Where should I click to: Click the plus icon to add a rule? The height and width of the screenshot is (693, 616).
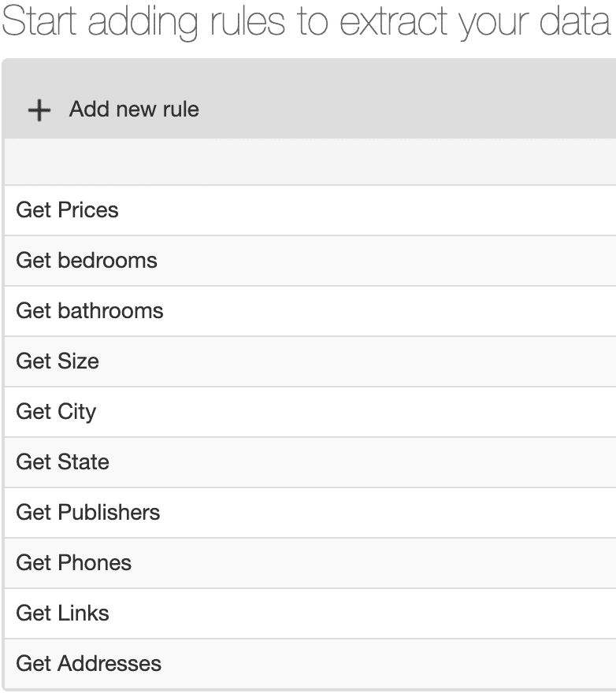[x=37, y=109]
